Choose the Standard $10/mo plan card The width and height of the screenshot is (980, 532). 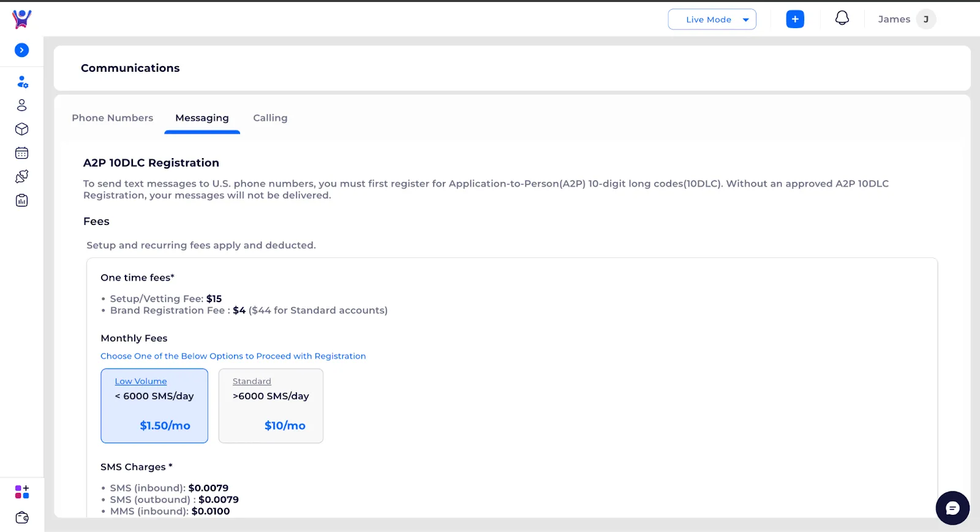(271, 406)
